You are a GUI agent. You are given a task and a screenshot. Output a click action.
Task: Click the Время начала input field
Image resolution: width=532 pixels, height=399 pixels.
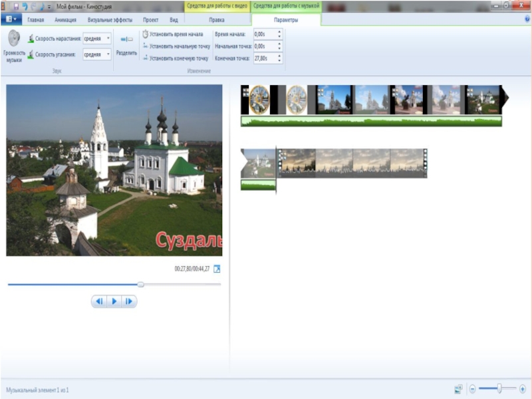point(264,34)
